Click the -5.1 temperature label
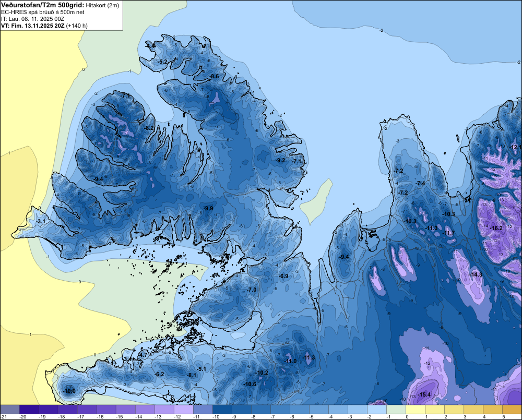Image resolution: width=522 pixels, height=420 pixels. point(201,369)
